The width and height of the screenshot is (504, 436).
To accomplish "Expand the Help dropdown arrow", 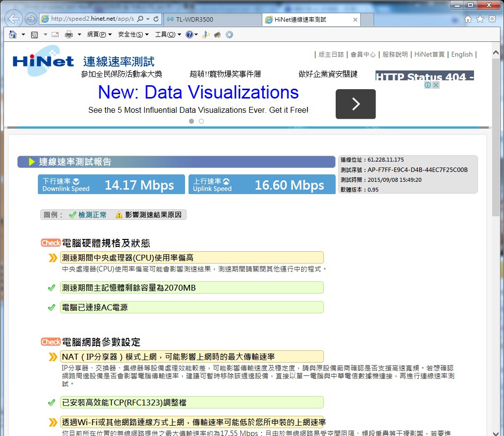I will click(196, 34).
